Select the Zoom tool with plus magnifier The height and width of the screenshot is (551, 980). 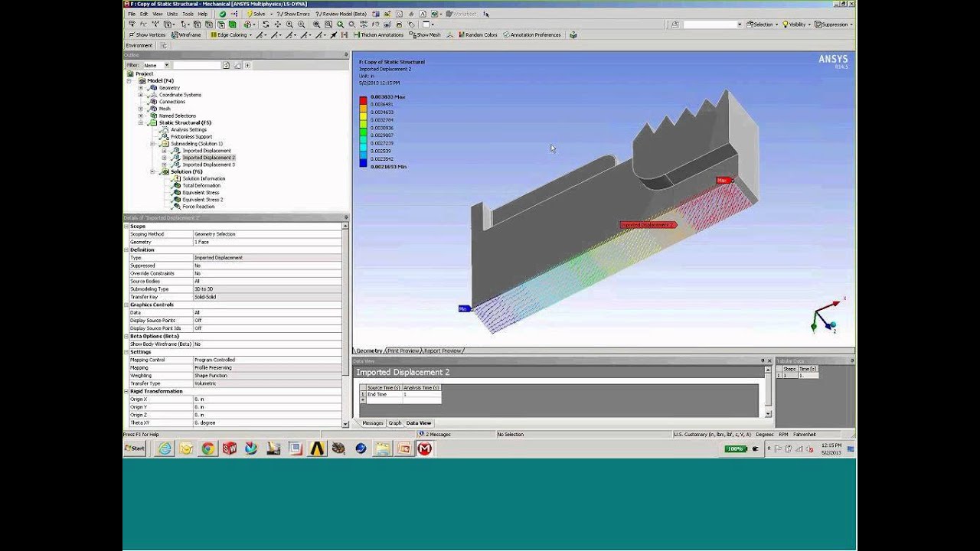289,24
